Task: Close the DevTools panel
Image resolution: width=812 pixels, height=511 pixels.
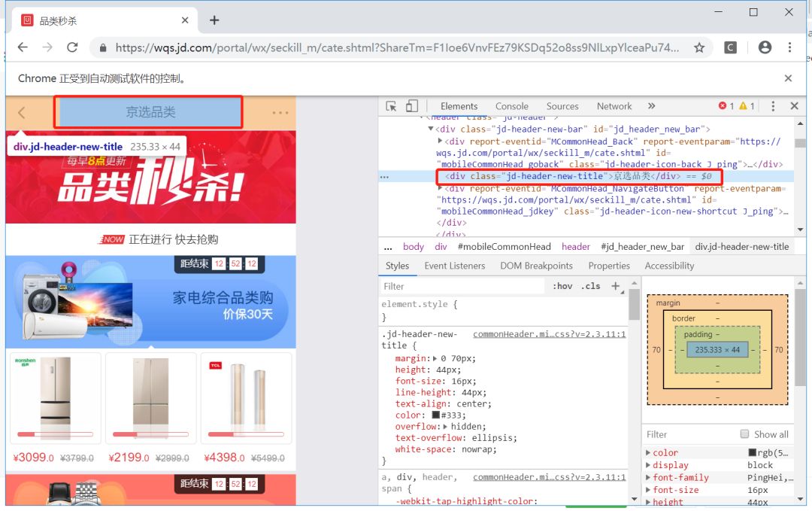Action: pos(795,105)
